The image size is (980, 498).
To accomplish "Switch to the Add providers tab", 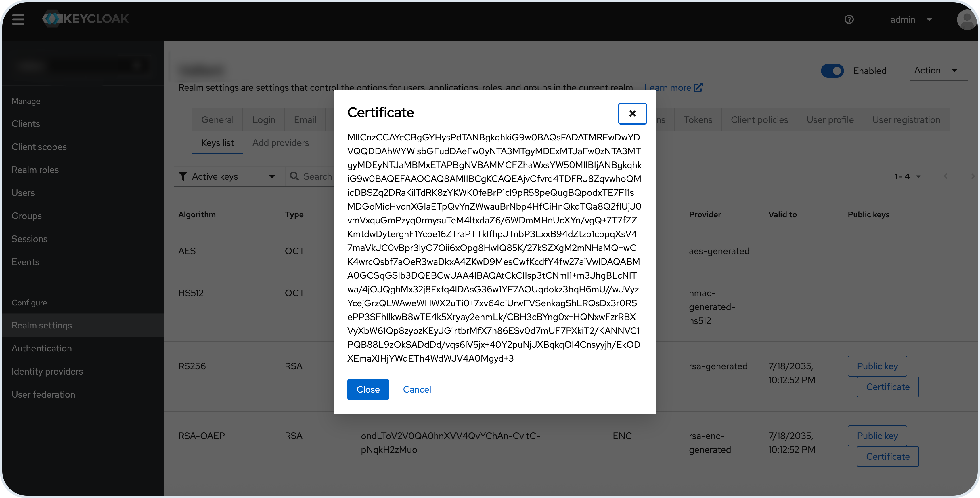I will [280, 143].
